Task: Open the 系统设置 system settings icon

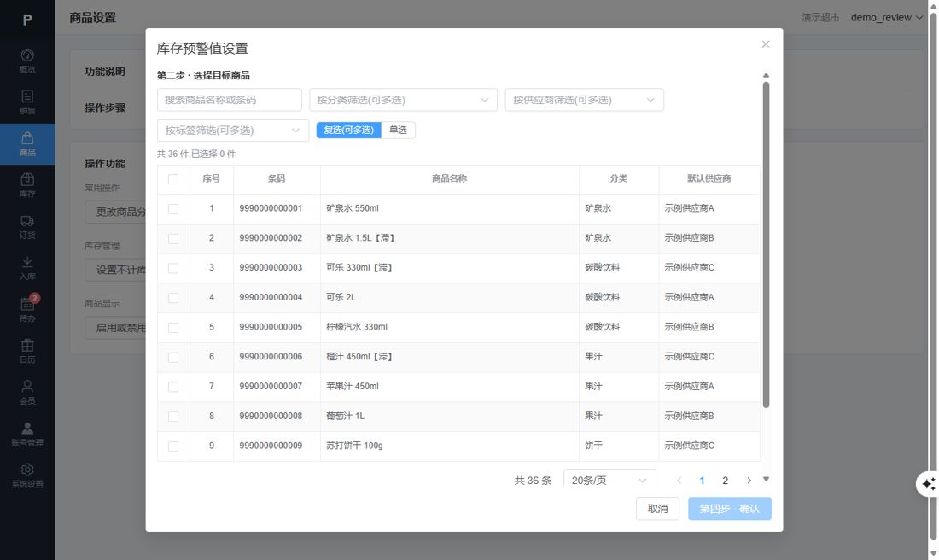Action: [x=27, y=475]
